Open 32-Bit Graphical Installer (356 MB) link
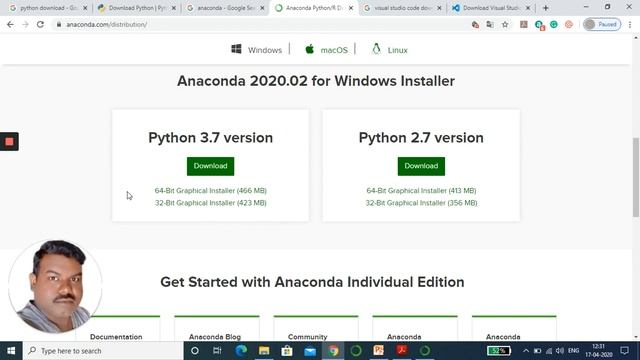 click(x=421, y=203)
